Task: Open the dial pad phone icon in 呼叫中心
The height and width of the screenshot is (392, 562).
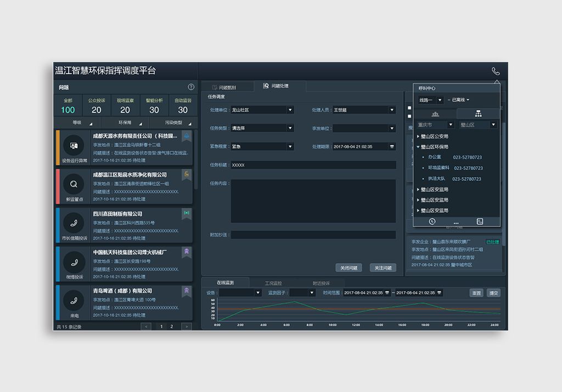Action: (x=480, y=221)
